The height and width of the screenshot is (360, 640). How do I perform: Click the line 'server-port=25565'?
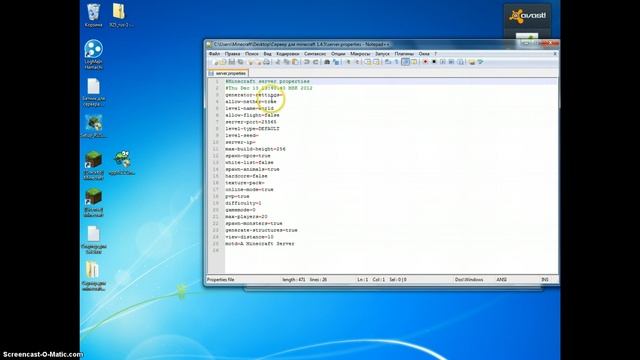click(251, 122)
